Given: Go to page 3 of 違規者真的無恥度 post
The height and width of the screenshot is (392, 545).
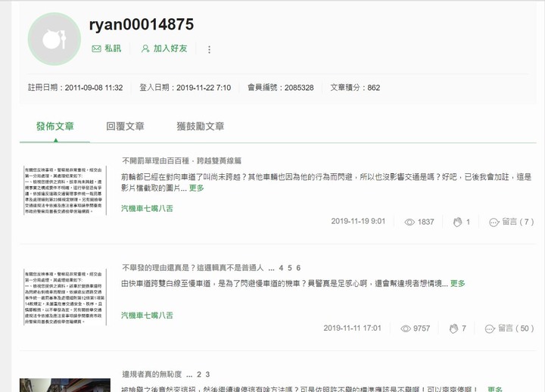Looking at the screenshot, I should pos(207,375).
